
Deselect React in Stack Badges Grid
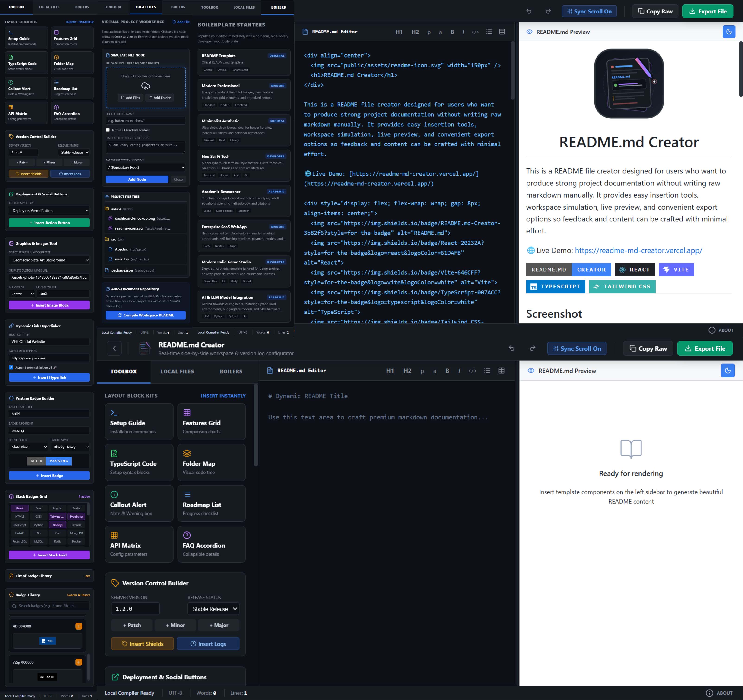[x=20, y=508]
